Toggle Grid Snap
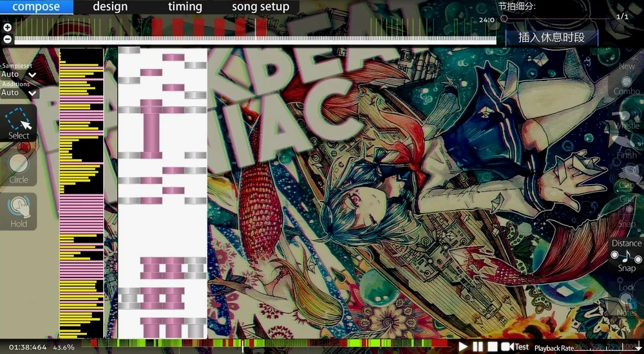Screen dimensions: 644x354 (627, 212)
